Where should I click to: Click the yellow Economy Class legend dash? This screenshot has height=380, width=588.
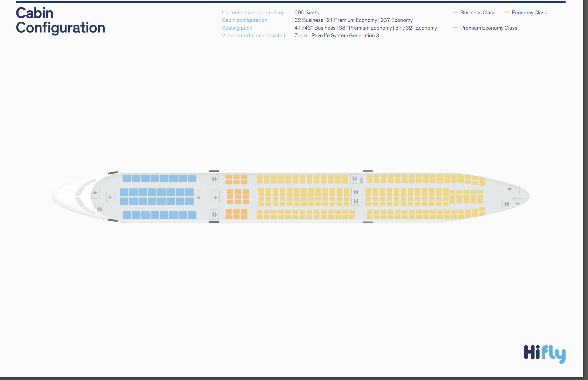[507, 12]
